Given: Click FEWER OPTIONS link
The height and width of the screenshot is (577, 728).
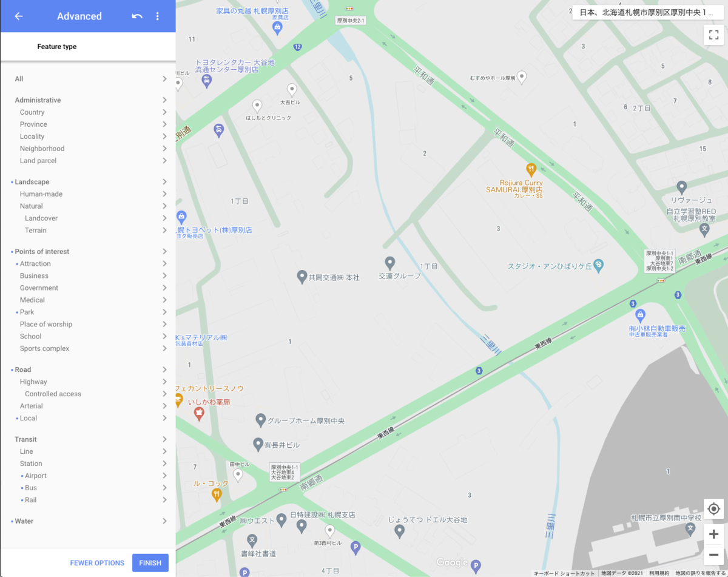Looking at the screenshot, I should coord(97,563).
